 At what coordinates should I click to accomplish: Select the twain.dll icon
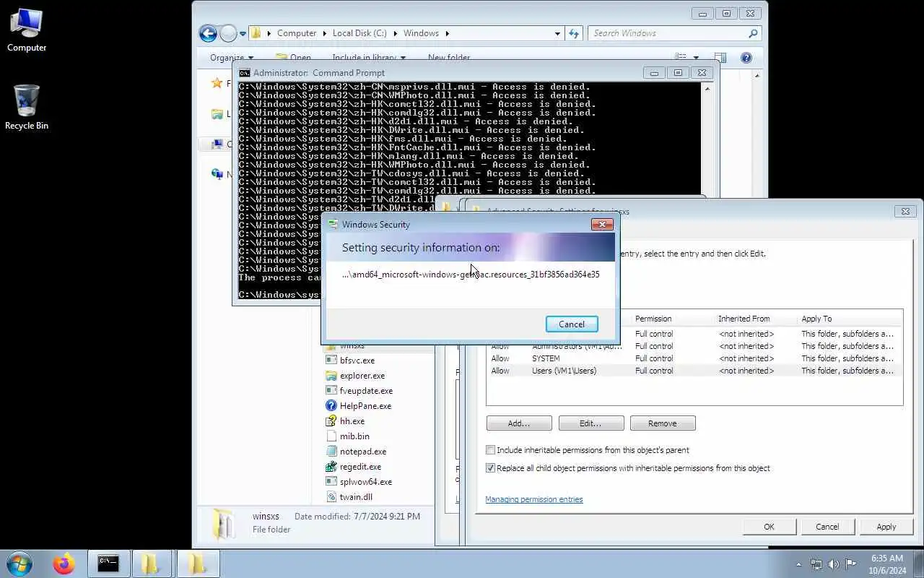click(331, 496)
